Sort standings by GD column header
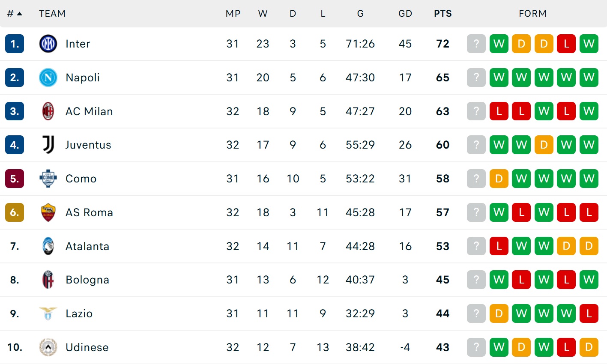607x364 pixels. [405, 14]
